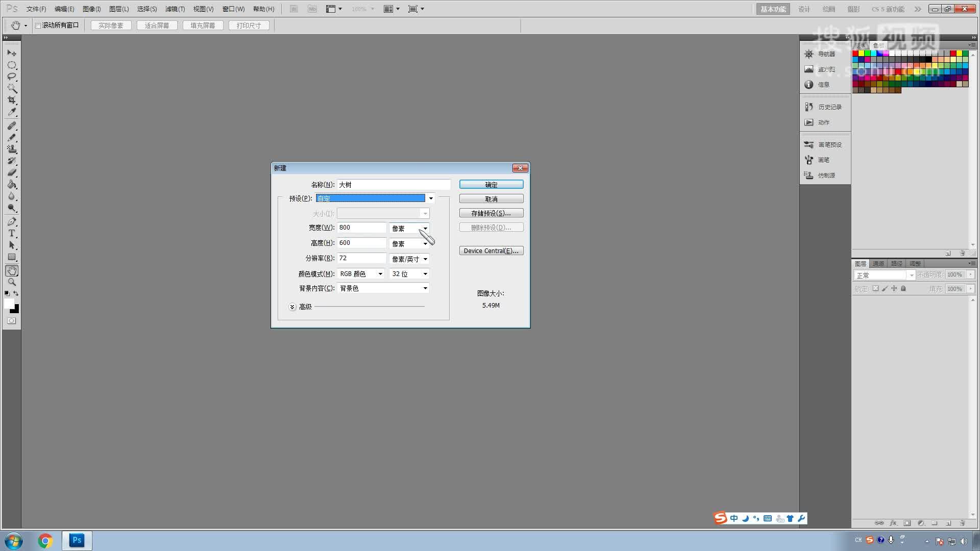The width and height of the screenshot is (980, 551).
Task: Switch to the Channels tab
Action: pyautogui.click(x=878, y=264)
